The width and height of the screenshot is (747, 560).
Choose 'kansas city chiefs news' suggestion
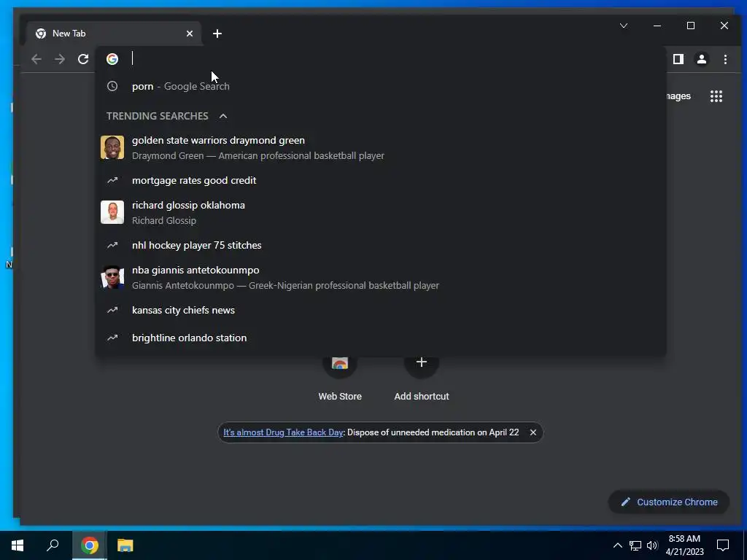pos(381,310)
